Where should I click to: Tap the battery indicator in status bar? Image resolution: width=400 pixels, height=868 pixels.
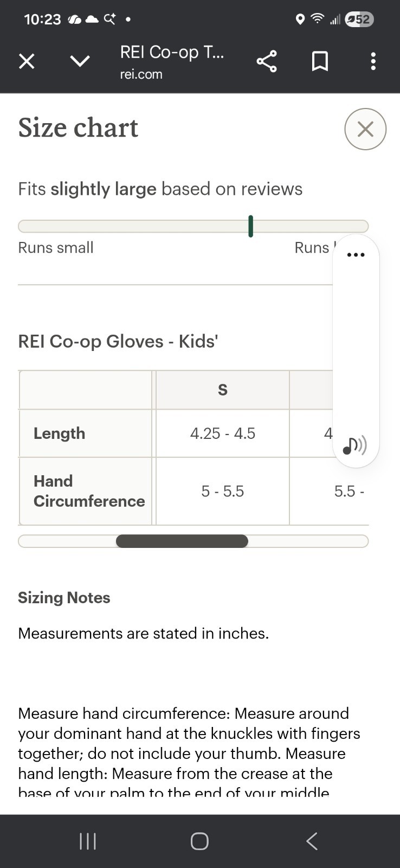[x=359, y=20]
